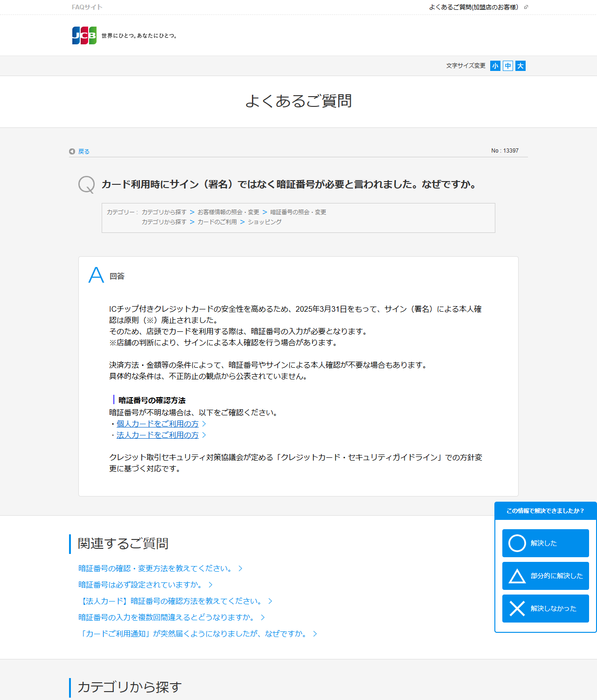Screen dimensions: 597x700
Task: Open second-row カテゴリから探す breadcrumb link
Action: [164, 222]
